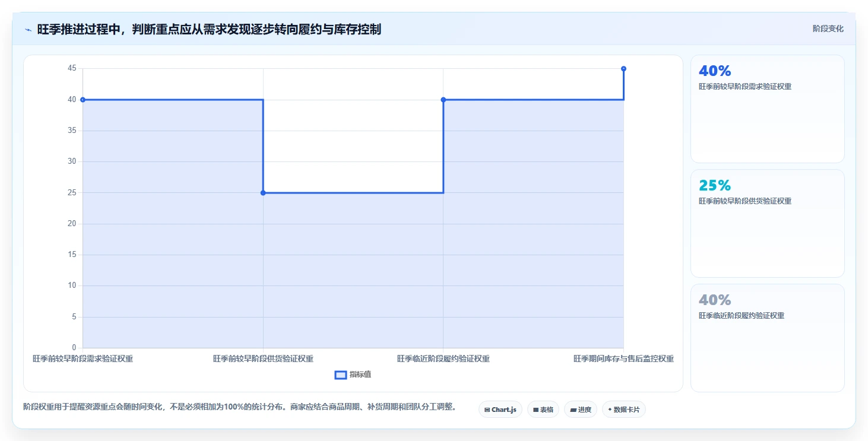Image resolution: width=868 pixels, height=441 pixels.
Task: Click the x-axis label 旺季临近阶段履约验证权重
Action: 443,359
